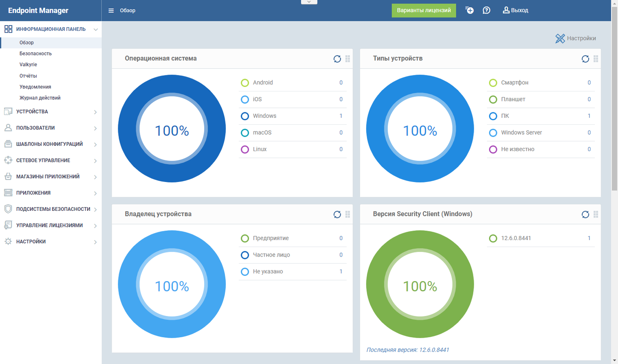Toggle the Не указано legend circle
This screenshot has width=618, height=364.
pyautogui.click(x=245, y=272)
